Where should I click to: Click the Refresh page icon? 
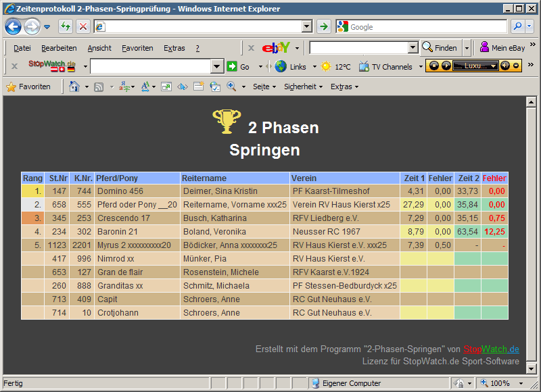coord(65,26)
